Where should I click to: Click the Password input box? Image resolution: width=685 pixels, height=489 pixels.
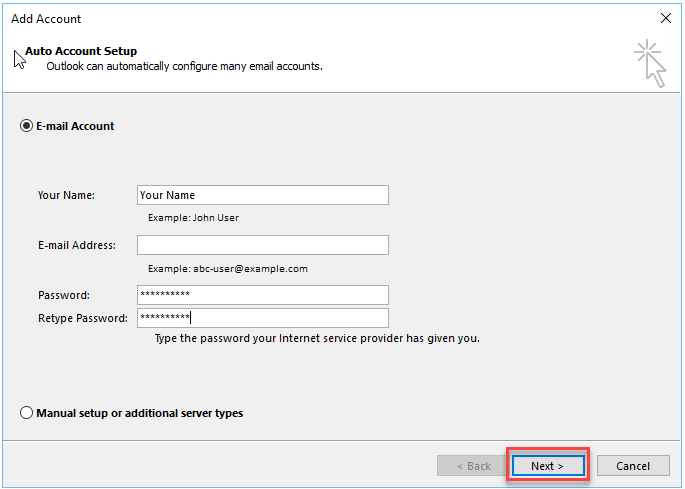[262, 295]
